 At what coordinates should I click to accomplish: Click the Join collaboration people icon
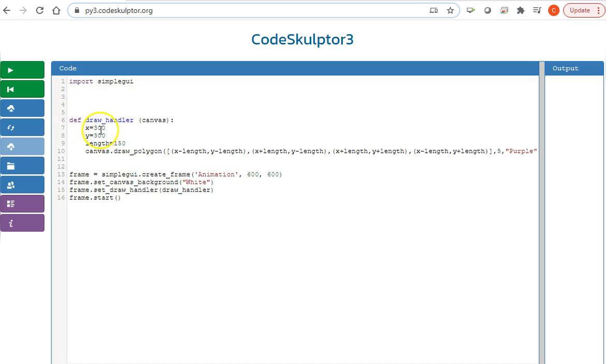(x=22, y=185)
